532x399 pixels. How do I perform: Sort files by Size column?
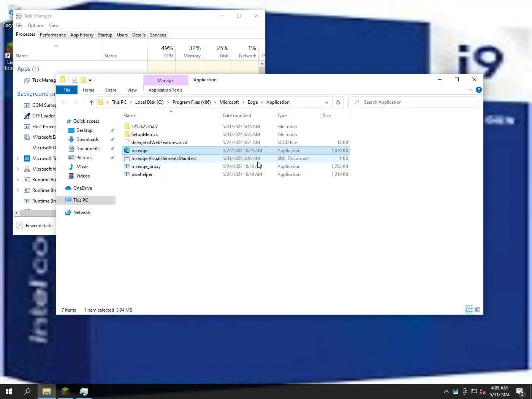[x=335, y=116]
